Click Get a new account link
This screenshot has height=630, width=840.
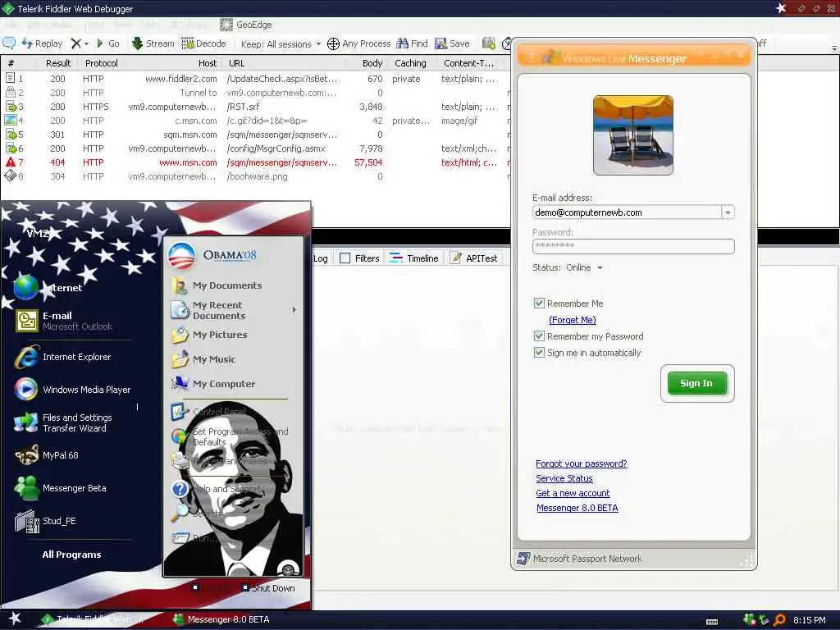tap(573, 493)
